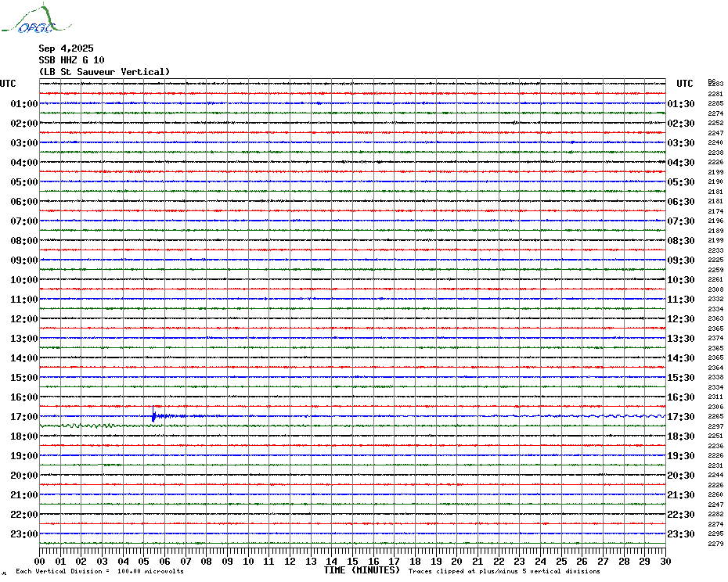Click the earthquake spike on the 17:00 blue trace
Image resolution: width=728 pixels, height=582 pixels.
click(x=153, y=414)
